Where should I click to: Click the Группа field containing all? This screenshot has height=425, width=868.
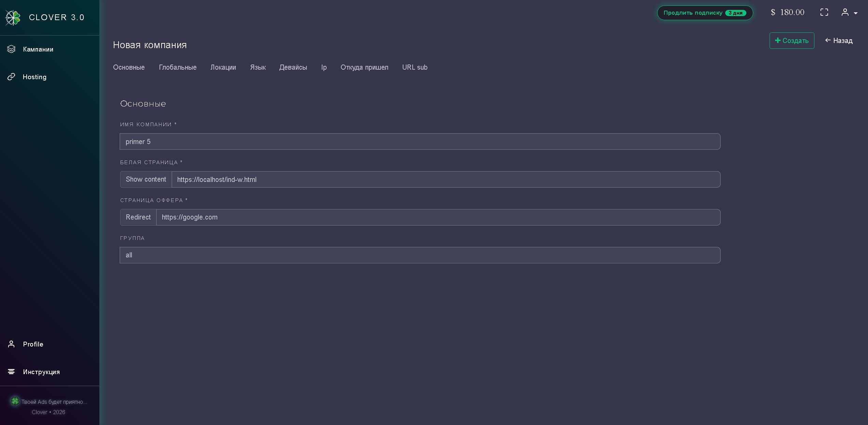click(x=420, y=255)
